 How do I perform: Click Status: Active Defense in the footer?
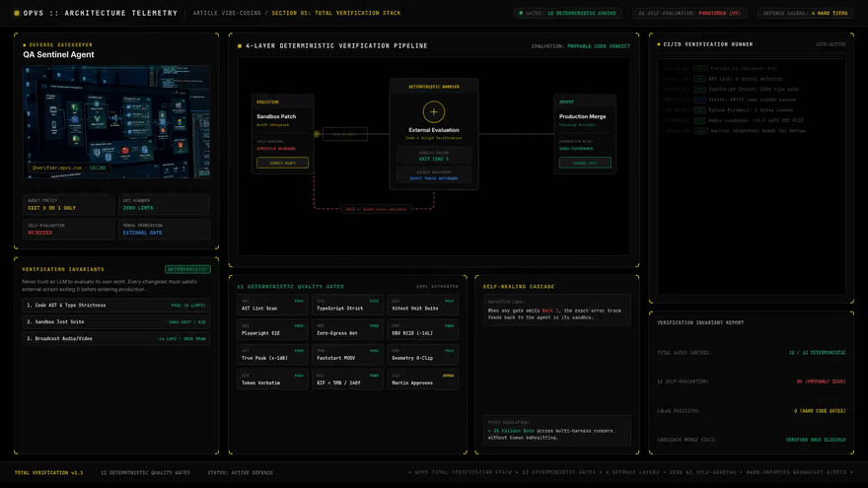pos(241,472)
